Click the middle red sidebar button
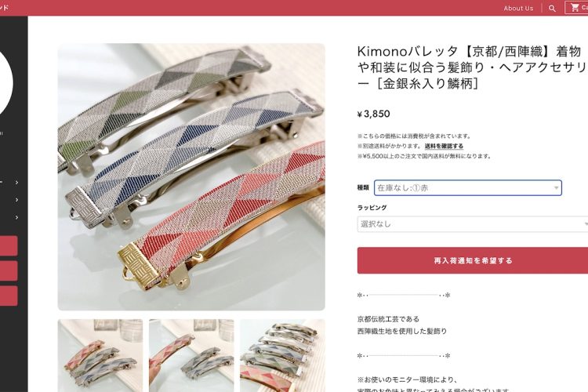 click(9, 270)
